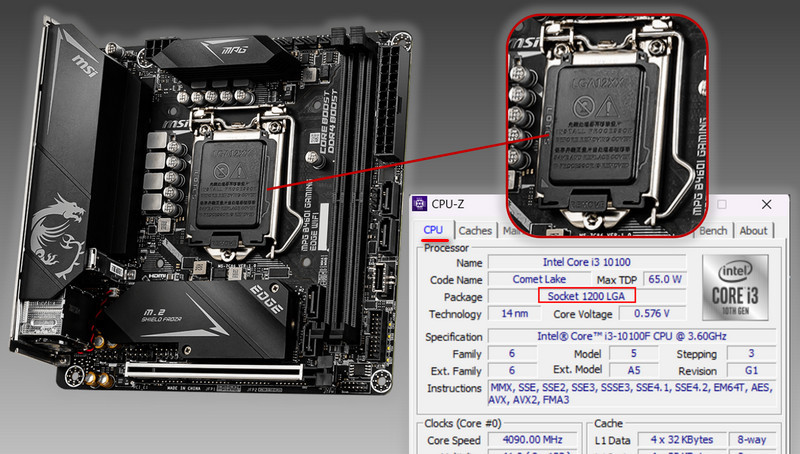Click the Revision value G1
Image resolution: width=800 pixels, height=454 pixels.
pyautogui.click(x=751, y=370)
